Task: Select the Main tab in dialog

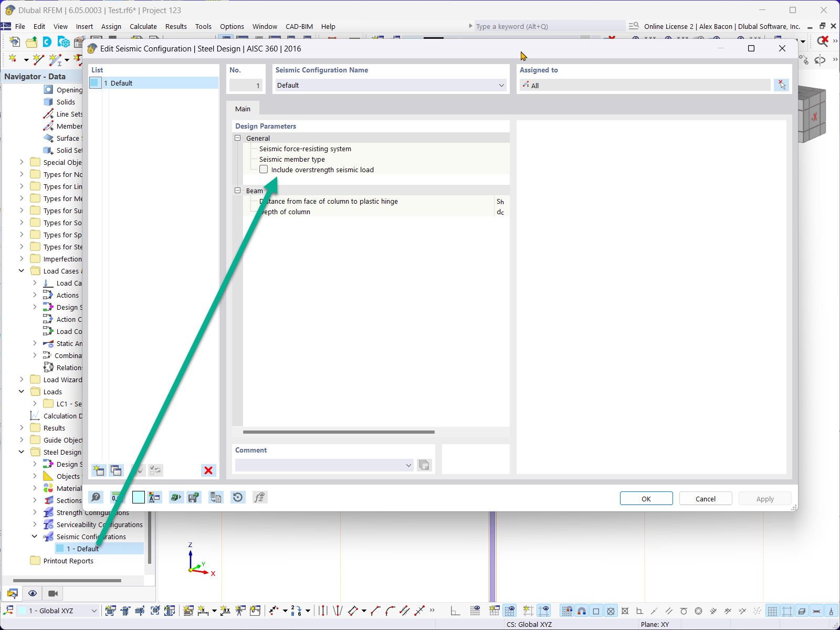Action: [243, 109]
